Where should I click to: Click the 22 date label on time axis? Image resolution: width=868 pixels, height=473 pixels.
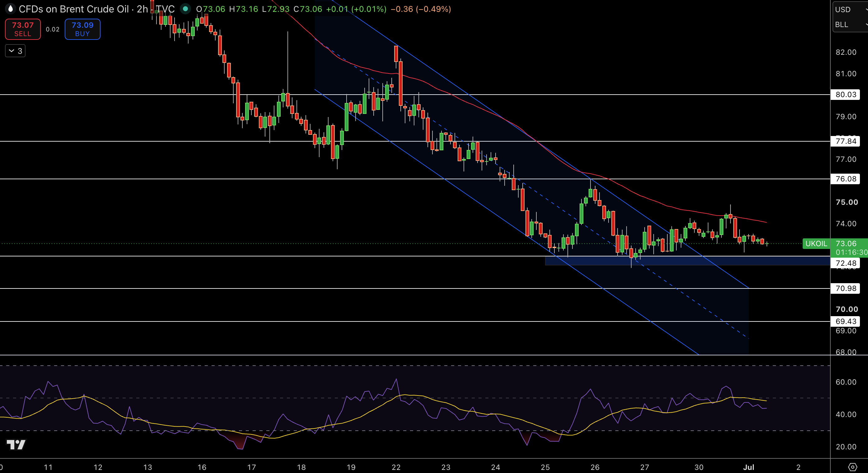click(396, 467)
